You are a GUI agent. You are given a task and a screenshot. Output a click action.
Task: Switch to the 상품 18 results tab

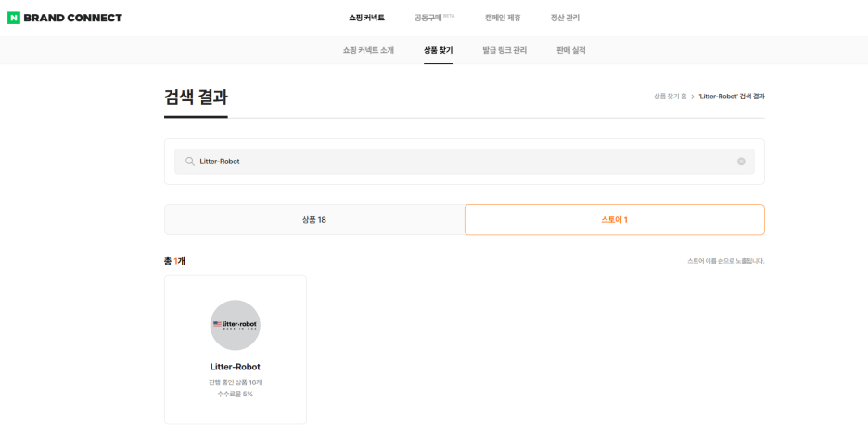(314, 219)
